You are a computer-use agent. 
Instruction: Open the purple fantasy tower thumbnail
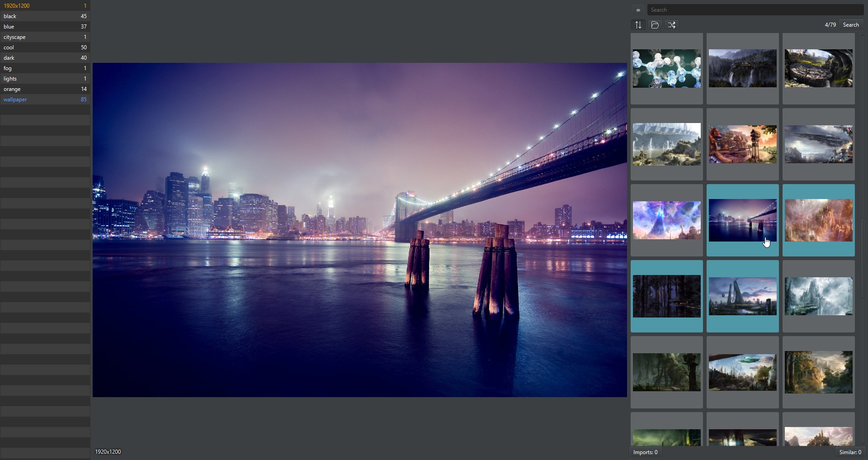(x=667, y=220)
